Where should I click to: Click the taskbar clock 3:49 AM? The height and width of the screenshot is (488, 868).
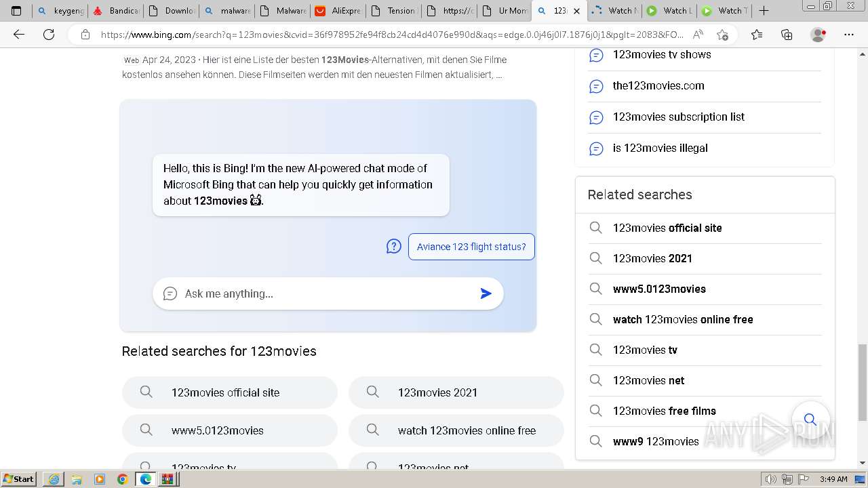[833, 479]
